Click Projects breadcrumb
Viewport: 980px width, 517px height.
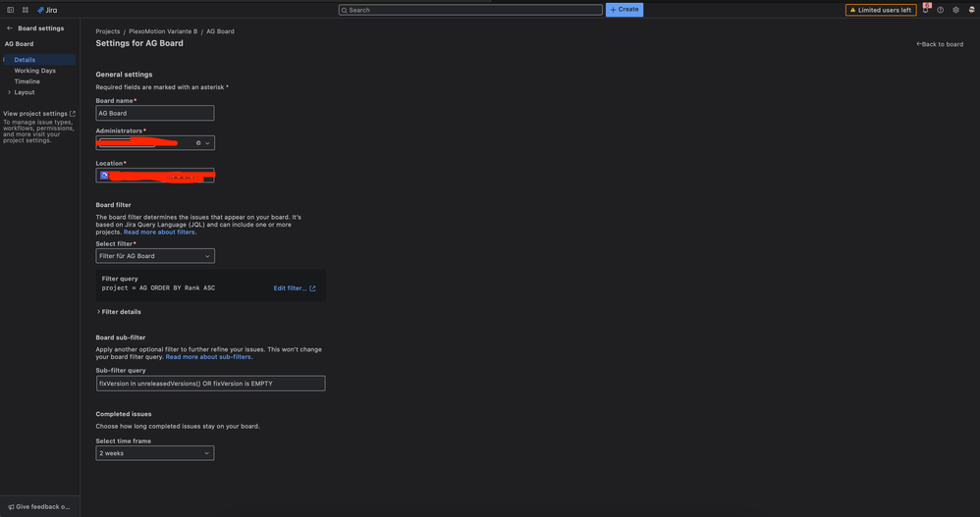click(107, 31)
